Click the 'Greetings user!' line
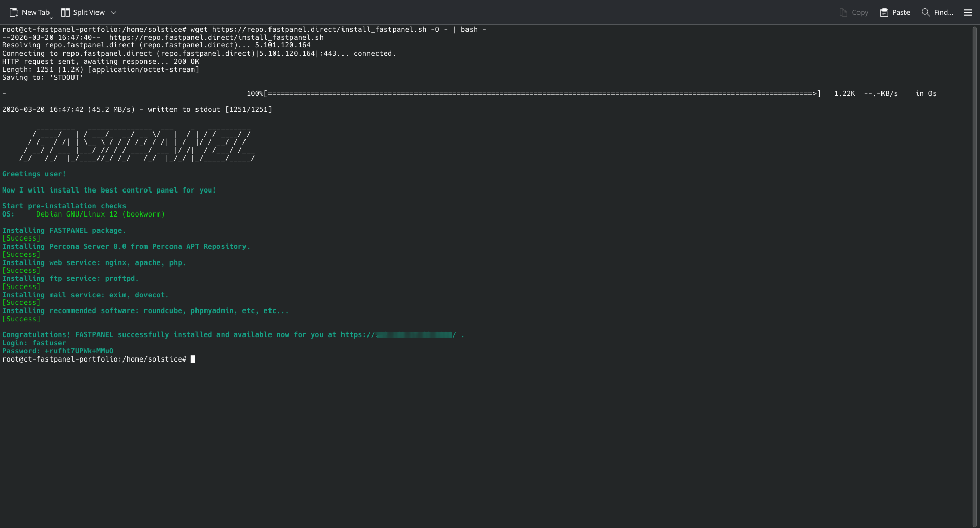 [x=34, y=174]
